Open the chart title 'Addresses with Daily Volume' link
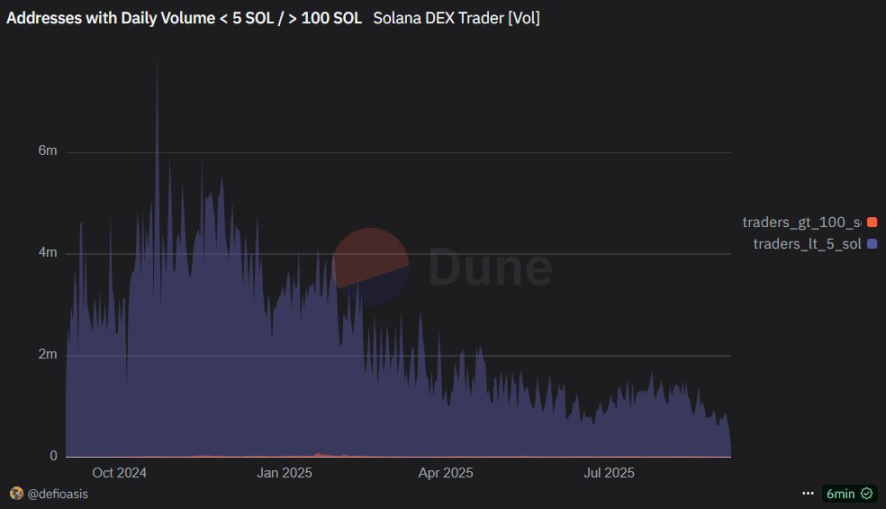The width and height of the screenshot is (886, 509). (x=184, y=18)
